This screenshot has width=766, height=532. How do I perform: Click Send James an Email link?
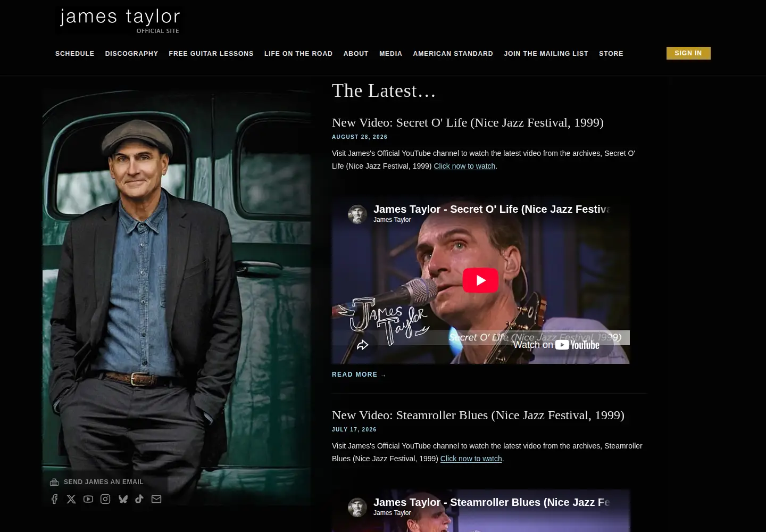click(x=104, y=482)
